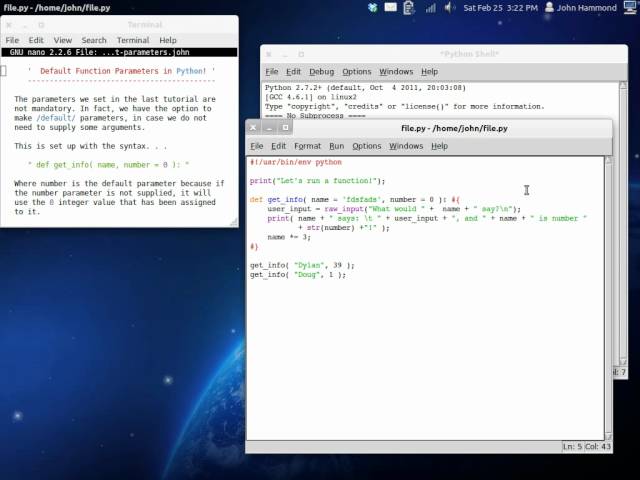Minimize the file.py editor window
The height and width of the screenshot is (480, 640).
tap(269, 128)
